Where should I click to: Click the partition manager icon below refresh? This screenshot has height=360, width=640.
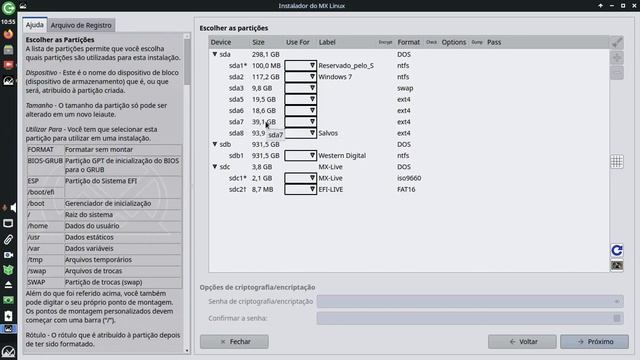617,266
